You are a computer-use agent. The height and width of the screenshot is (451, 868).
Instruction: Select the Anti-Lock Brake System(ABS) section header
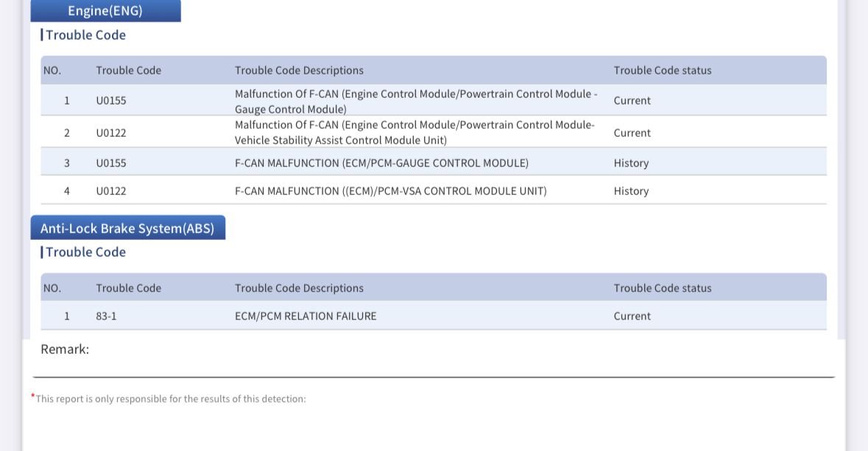coord(127,228)
